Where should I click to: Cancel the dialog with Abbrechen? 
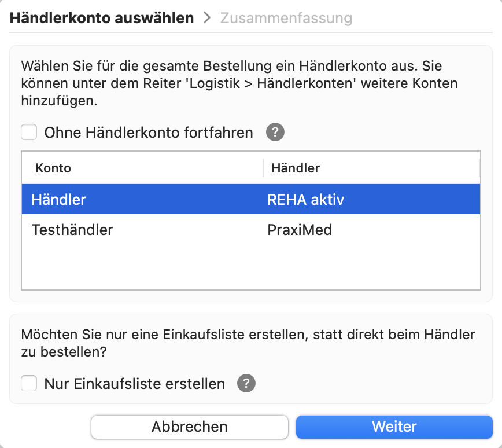(x=189, y=427)
